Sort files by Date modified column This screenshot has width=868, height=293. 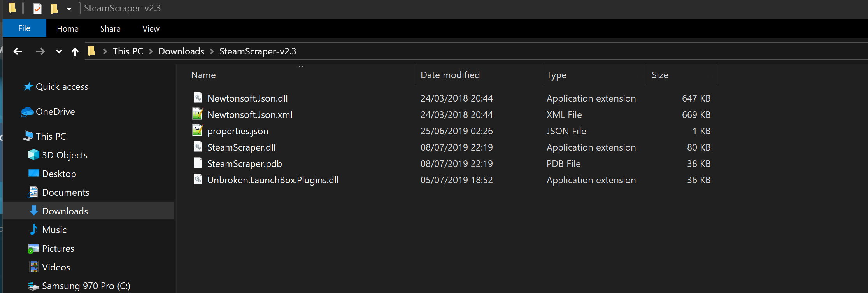[x=479, y=75]
